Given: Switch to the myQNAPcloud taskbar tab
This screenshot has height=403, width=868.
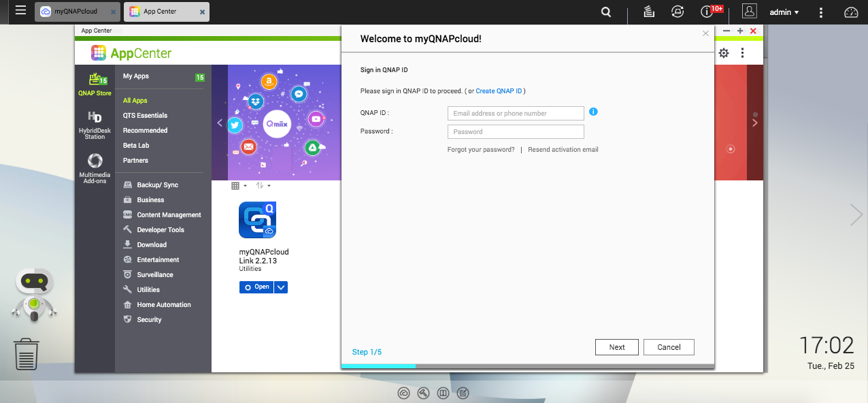Looking at the screenshot, I should (x=75, y=11).
